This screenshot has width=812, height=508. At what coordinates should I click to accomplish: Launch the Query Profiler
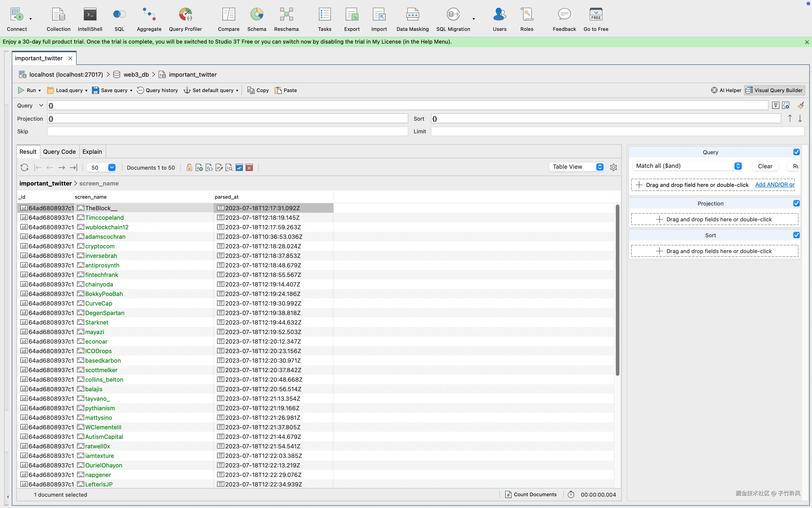coord(185,20)
